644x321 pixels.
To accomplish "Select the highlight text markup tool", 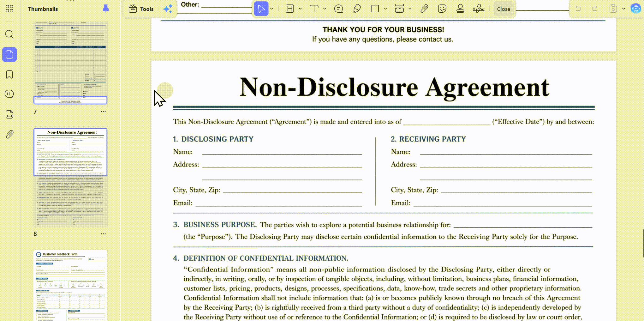I will point(289,9).
